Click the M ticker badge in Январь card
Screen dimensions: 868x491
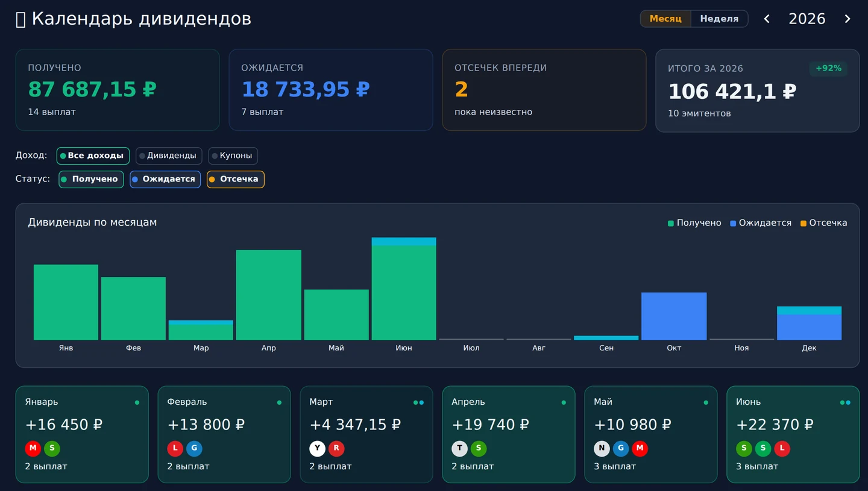(33, 448)
